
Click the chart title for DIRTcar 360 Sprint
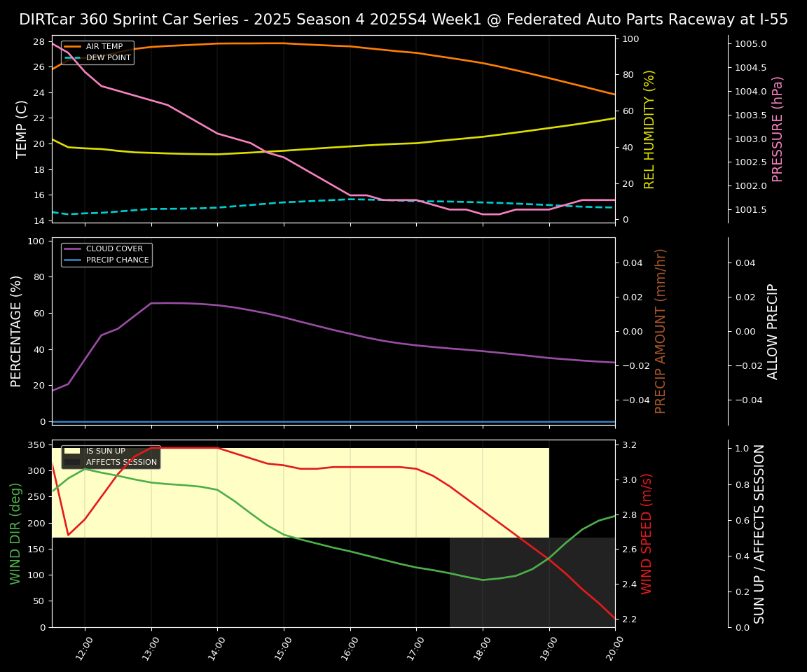pyautogui.click(x=403, y=20)
